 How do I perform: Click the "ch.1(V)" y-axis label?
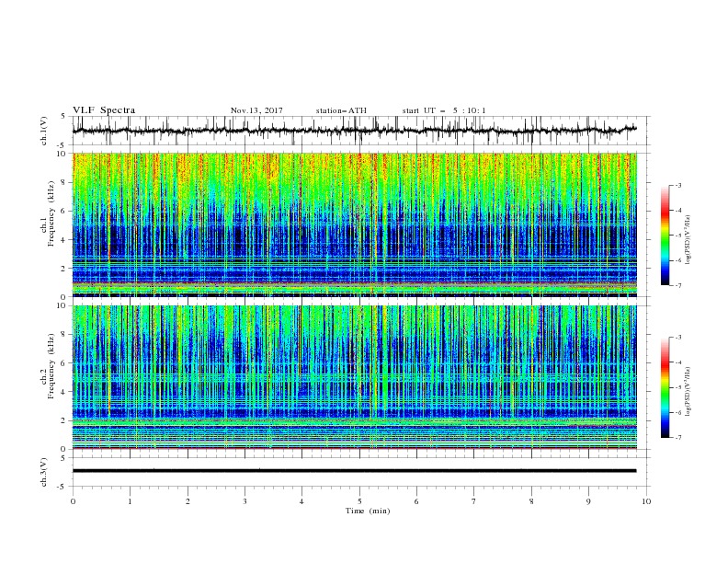pos(44,131)
